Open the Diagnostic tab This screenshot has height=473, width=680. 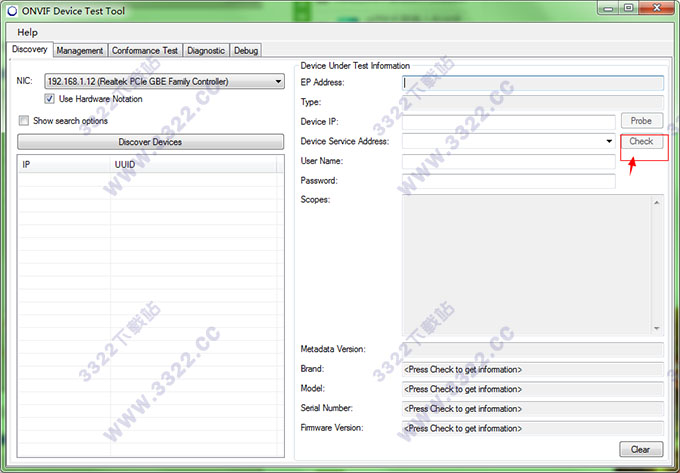point(206,51)
